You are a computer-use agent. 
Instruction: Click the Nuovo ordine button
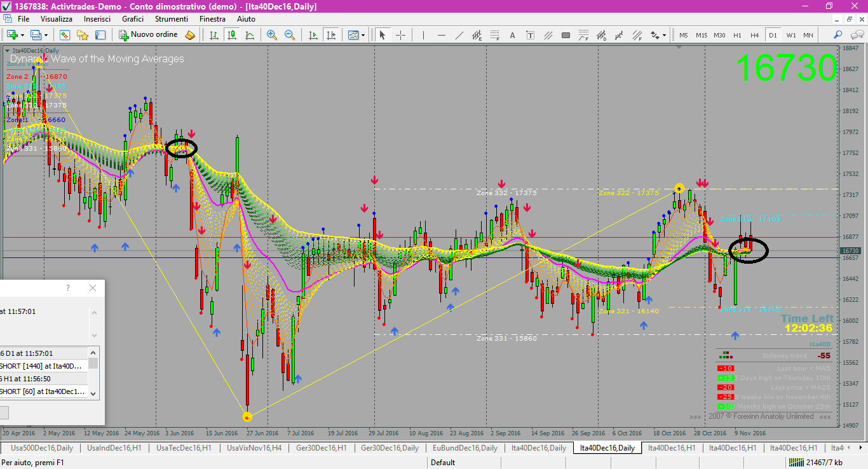coord(150,35)
